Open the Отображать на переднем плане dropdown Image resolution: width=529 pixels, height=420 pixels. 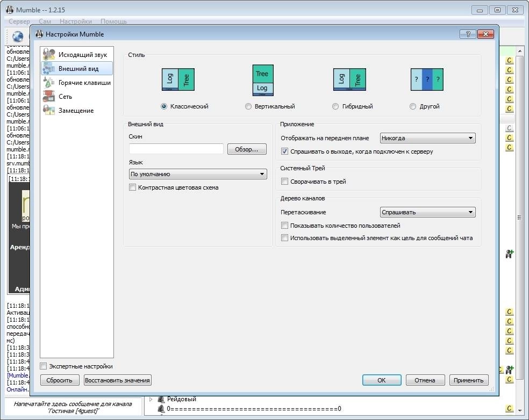coord(427,138)
